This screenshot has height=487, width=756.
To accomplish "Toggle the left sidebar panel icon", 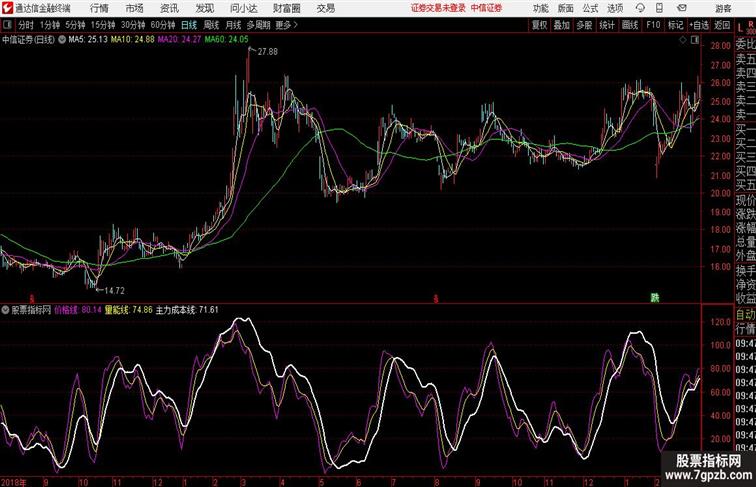I will pyautogui.click(x=7, y=25).
